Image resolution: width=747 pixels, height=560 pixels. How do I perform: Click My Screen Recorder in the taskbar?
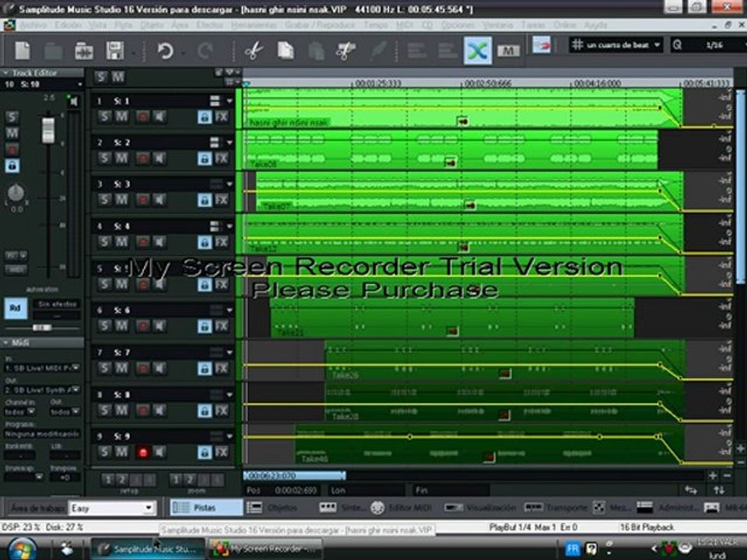266,549
